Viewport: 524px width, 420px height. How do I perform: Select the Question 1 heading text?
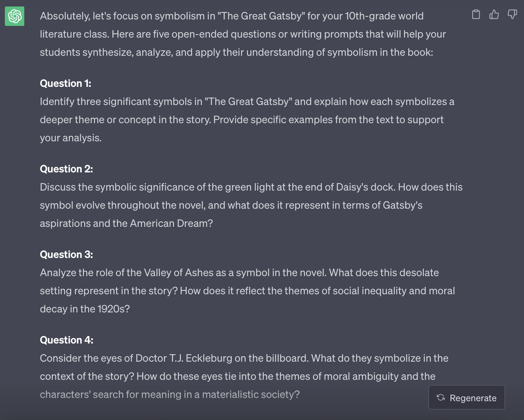point(65,83)
